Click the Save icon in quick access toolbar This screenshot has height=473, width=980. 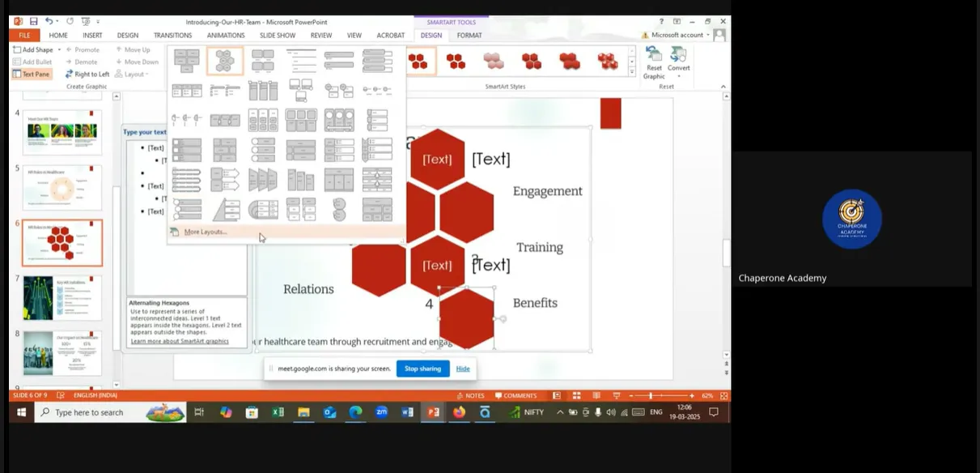pos(34,22)
